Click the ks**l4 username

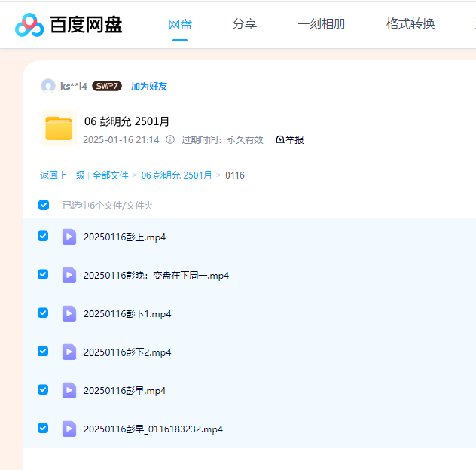click(74, 86)
